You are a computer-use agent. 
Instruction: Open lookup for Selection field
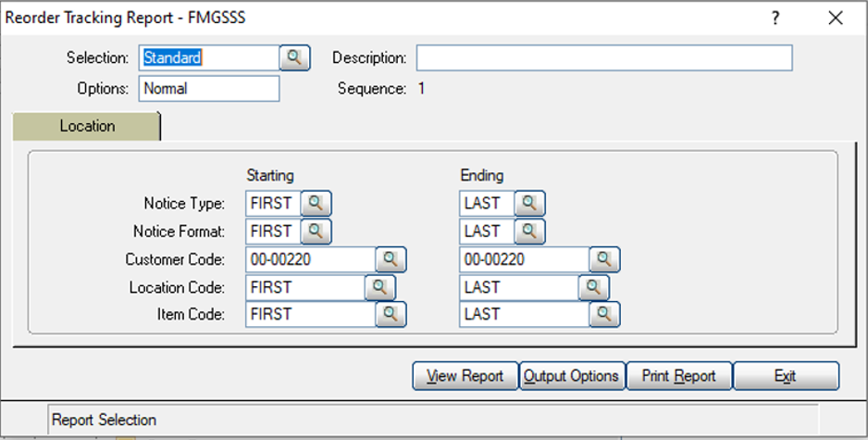point(294,57)
